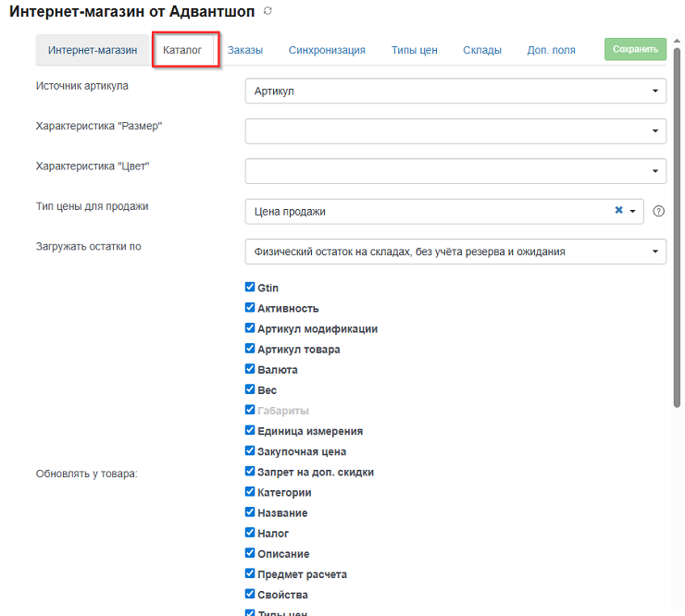Disable the Закупочная цена checkbox

click(x=250, y=450)
